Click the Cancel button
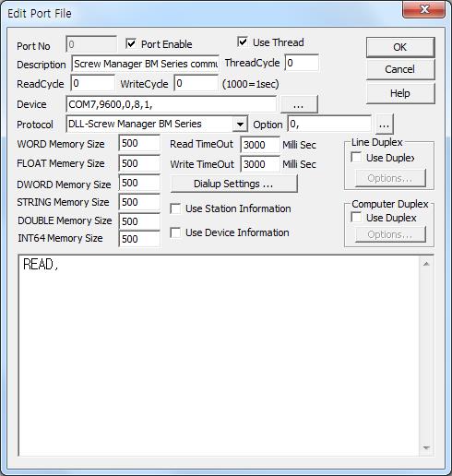Image resolution: width=452 pixels, height=476 pixels. pyautogui.click(x=400, y=69)
